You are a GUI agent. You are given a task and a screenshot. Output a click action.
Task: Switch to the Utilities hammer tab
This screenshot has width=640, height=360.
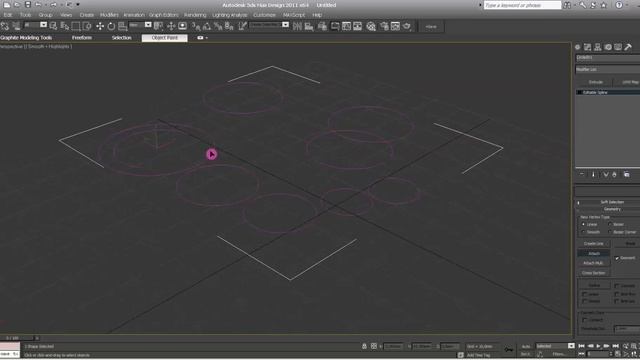click(628, 47)
